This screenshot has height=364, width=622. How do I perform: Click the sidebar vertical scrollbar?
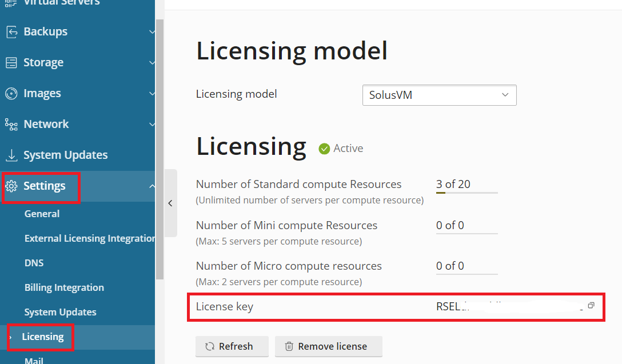click(160, 149)
